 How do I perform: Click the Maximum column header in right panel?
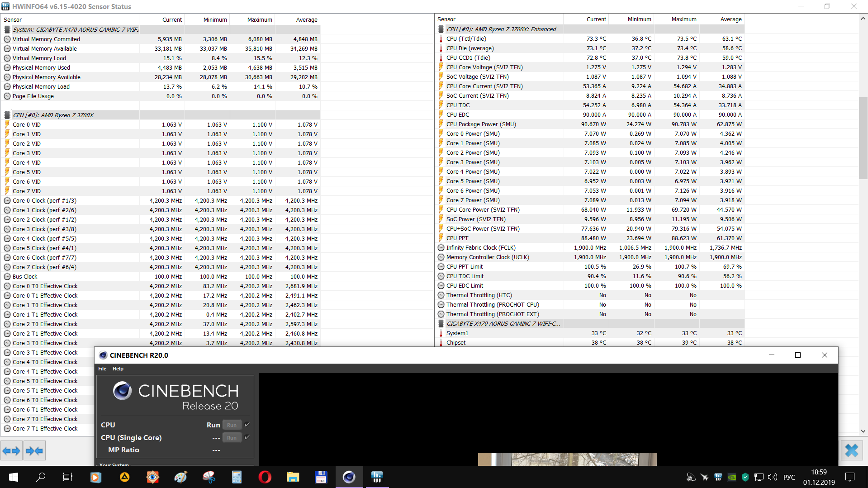tap(677, 19)
